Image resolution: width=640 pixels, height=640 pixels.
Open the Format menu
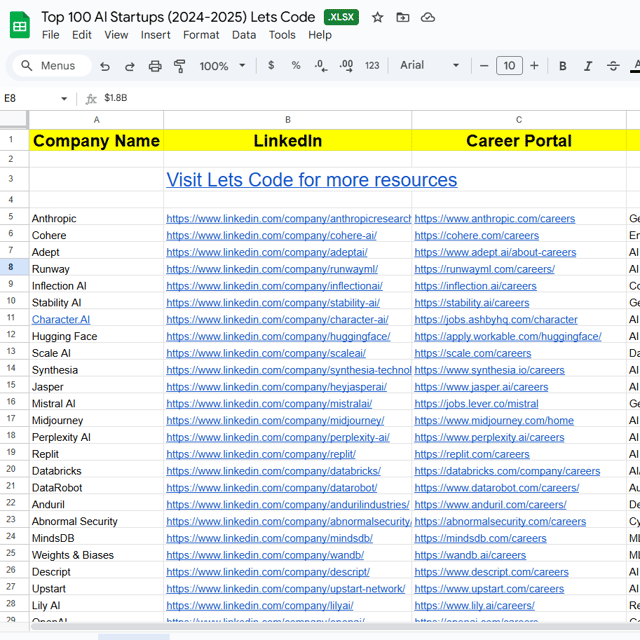tap(201, 35)
